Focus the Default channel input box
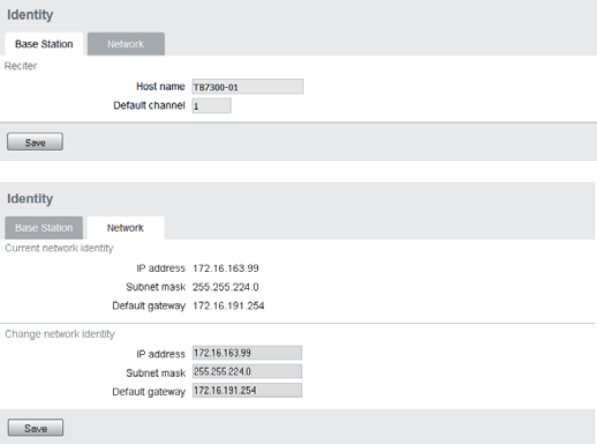The width and height of the screenshot is (597, 444). 211,106
